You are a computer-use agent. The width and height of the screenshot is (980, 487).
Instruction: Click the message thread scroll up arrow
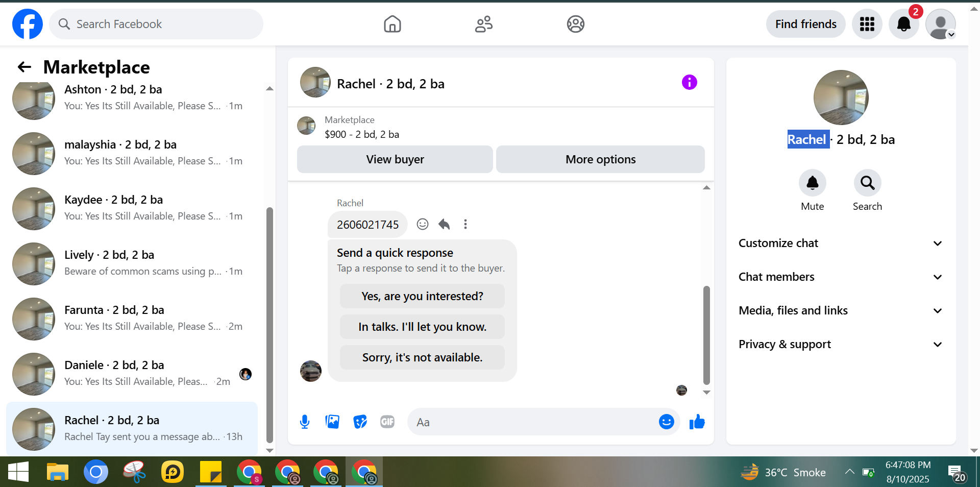point(706,188)
